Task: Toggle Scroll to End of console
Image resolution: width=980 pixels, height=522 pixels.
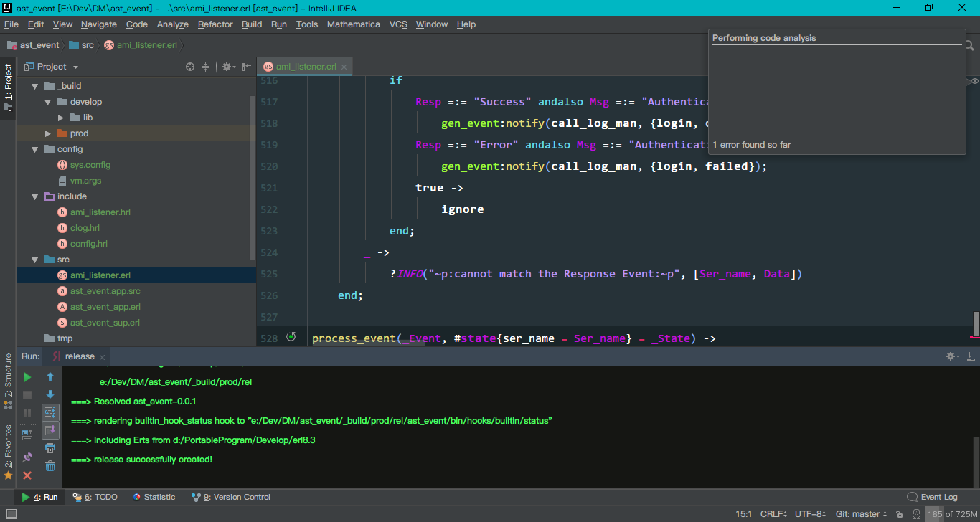Action: tap(50, 430)
